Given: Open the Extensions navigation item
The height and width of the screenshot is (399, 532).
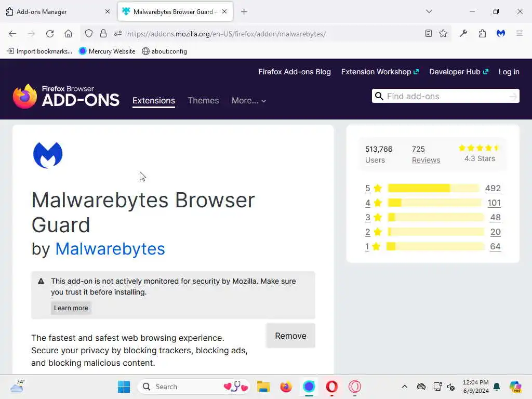Looking at the screenshot, I should click(x=154, y=100).
